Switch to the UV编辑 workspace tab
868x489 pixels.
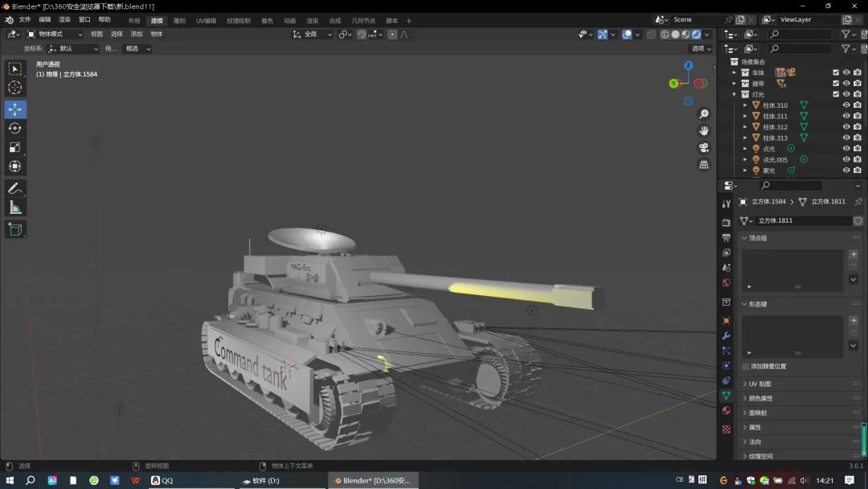(x=206, y=20)
